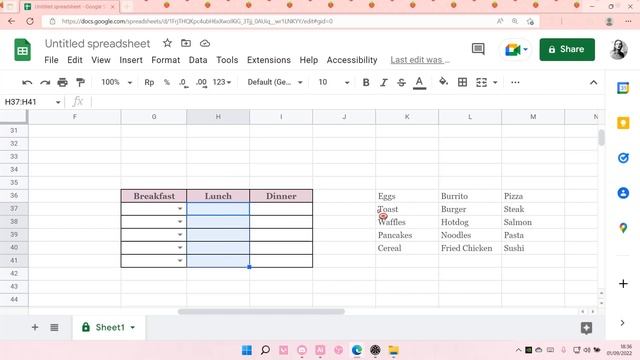640x360 pixels.
Task: Get add-ons with plus icon
Action: [623, 284]
